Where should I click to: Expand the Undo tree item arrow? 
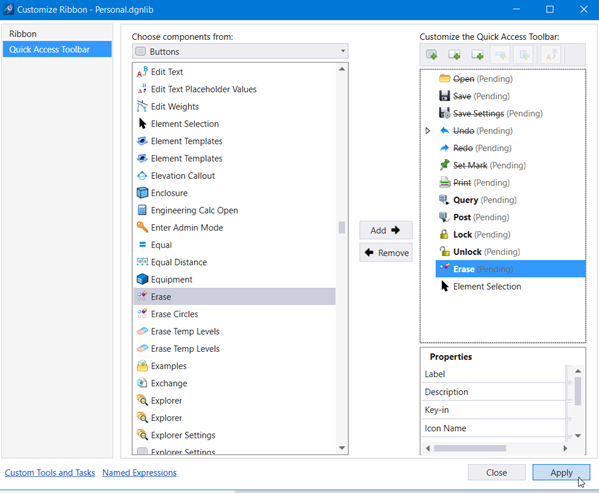click(x=428, y=131)
